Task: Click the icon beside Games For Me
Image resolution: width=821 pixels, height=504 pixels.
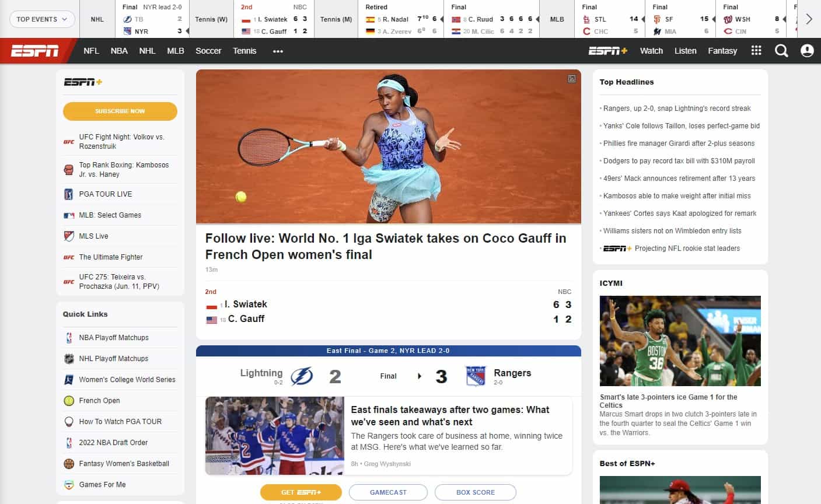Action: point(69,485)
